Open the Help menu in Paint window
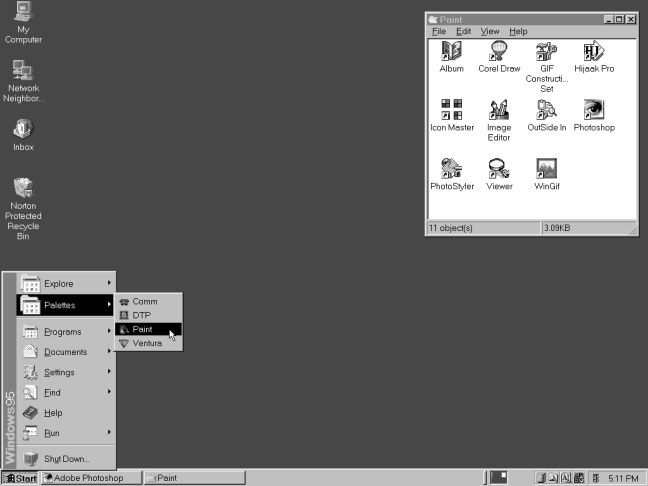The image size is (648, 486). pyautogui.click(x=518, y=31)
